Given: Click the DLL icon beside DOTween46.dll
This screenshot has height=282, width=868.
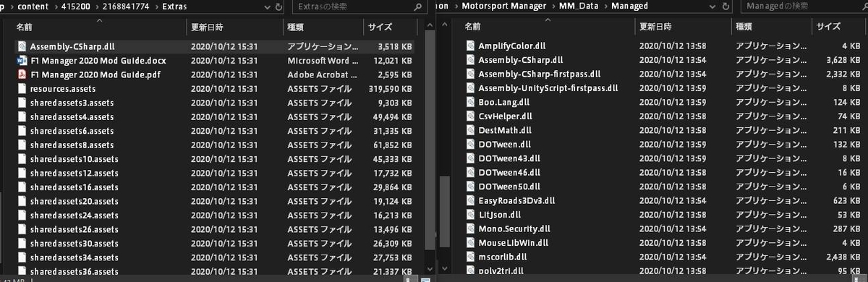Looking at the screenshot, I should point(470,173).
